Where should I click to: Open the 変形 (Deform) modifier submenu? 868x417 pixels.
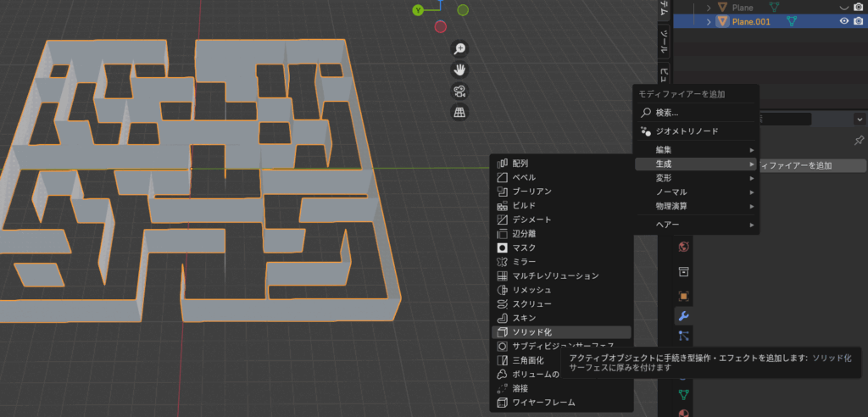coord(696,178)
